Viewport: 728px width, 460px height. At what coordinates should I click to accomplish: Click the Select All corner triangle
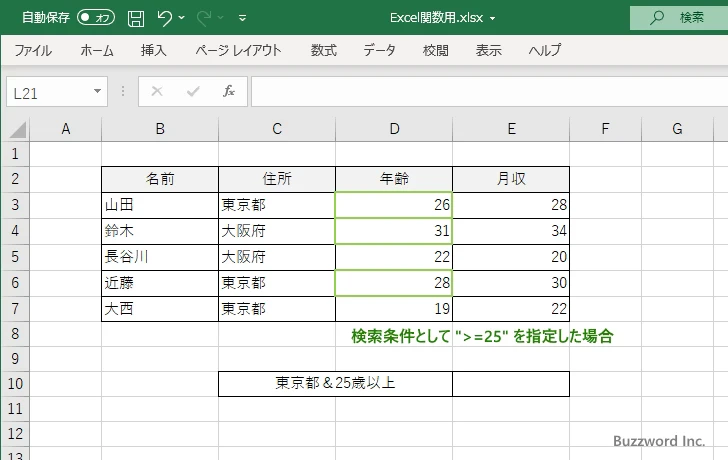coord(17,129)
